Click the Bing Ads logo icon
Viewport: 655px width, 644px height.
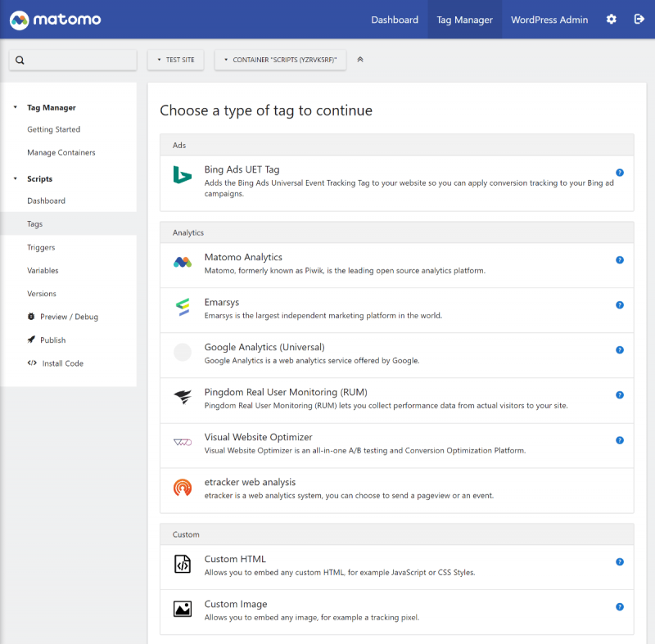pos(182,175)
